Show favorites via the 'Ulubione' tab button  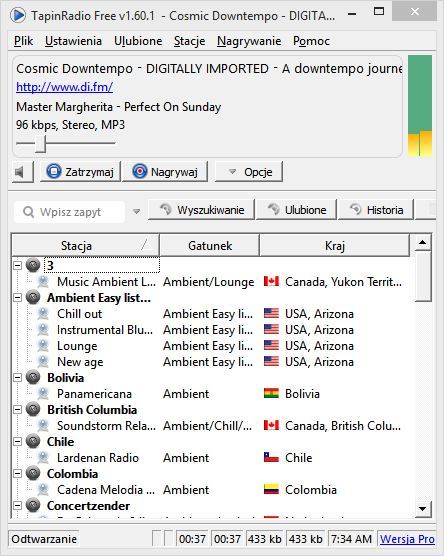pyautogui.click(x=296, y=210)
